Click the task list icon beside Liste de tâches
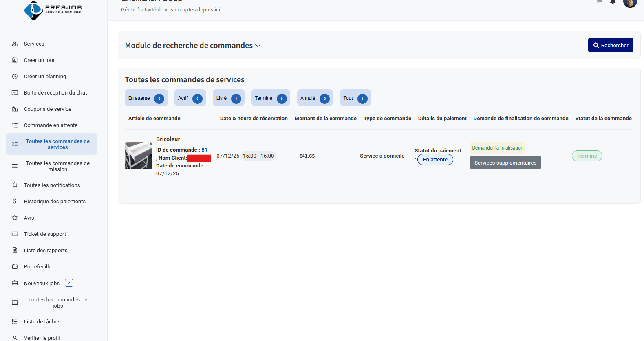644x341 pixels. click(x=15, y=322)
